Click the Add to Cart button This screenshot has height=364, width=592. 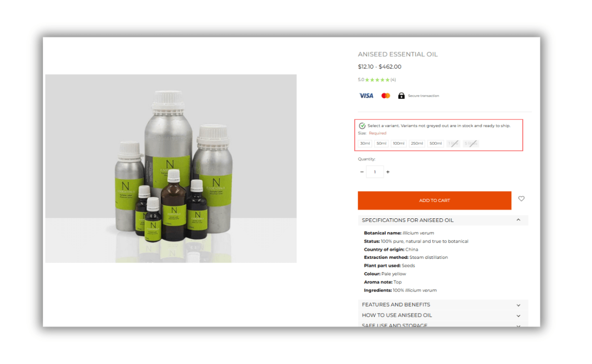(434, 200)
